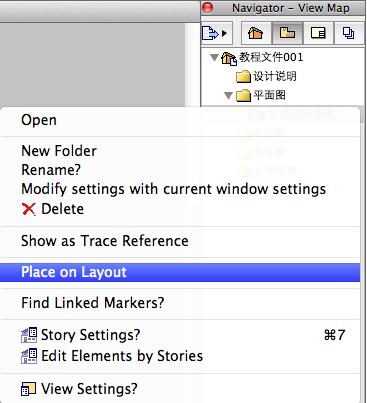Select the View Map icon
Image resolution: width=367 pixels, height=403 pixels.
pyautogui.click(x=287, y=33)
